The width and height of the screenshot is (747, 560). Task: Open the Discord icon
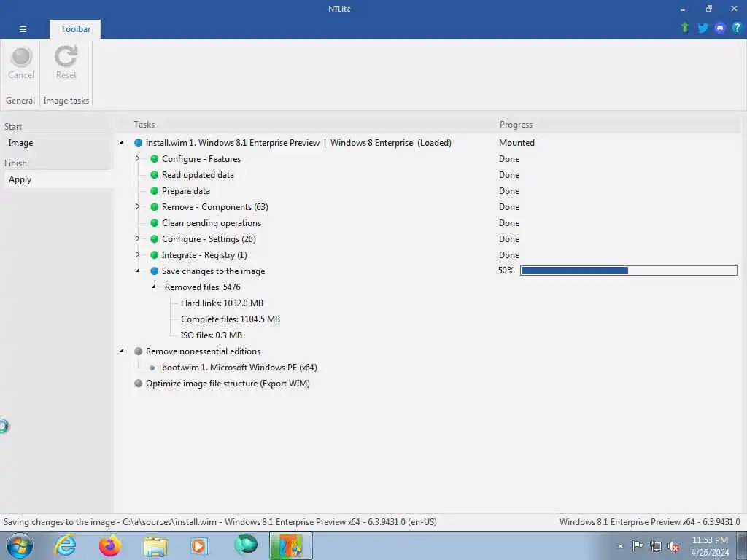(720, 28)
